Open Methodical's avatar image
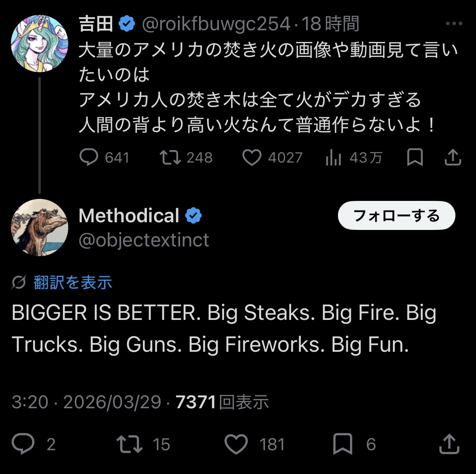The image size is (476, 474). tap(39, 227)
